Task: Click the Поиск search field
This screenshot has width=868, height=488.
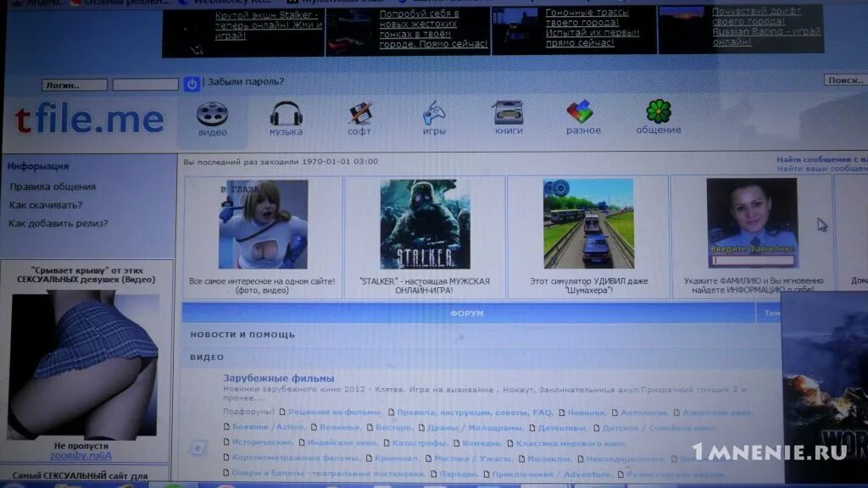Action: pyautogui.click(x=846, y=80)
